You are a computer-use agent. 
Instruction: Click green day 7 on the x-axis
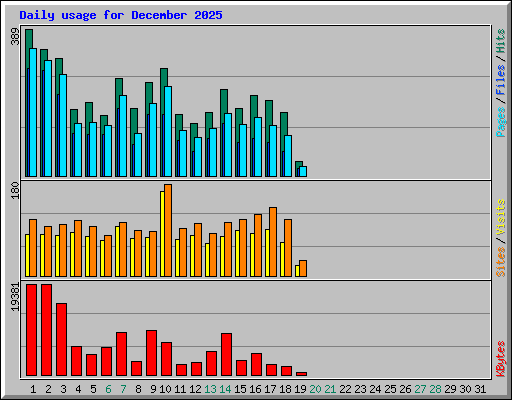(x=123, y=389)
